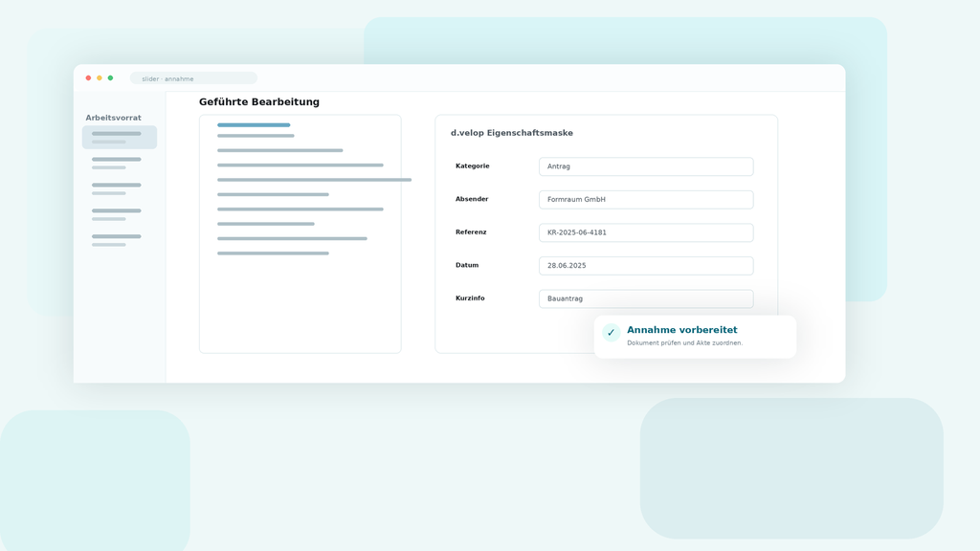
Task: Click the address bar reading slider · annahme
Action: point(193,78)
